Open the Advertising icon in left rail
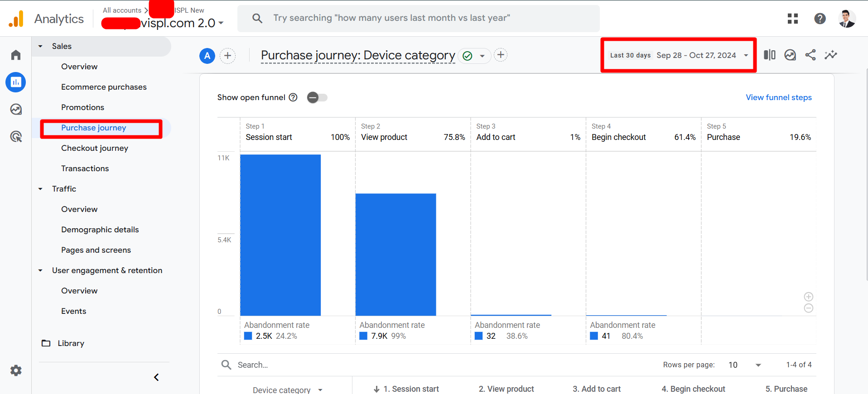Image resolution: width=868 pixels, height=394 pixels. tap(16, 136)
